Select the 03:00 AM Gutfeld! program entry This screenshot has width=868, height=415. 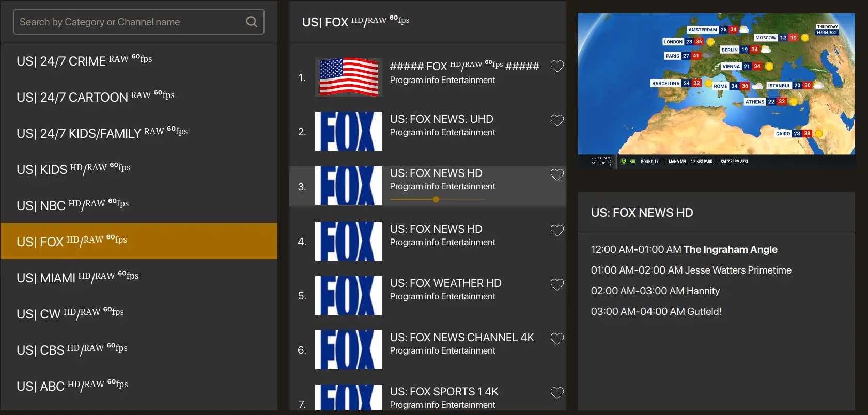click(656, 311)
